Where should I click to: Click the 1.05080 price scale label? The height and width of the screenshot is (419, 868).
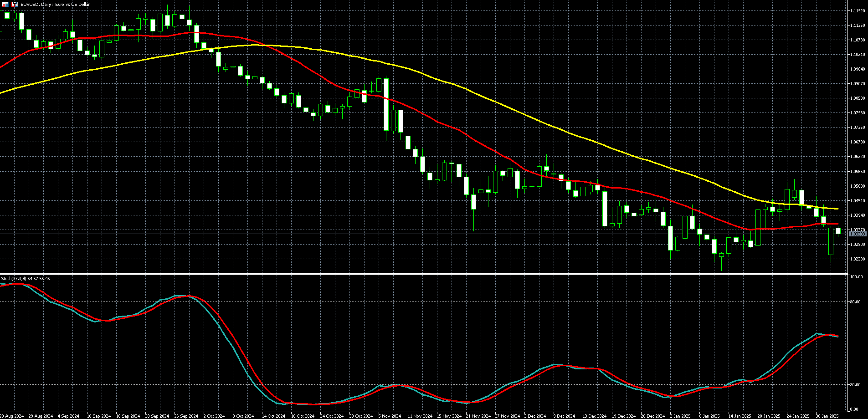coord(857,186)
